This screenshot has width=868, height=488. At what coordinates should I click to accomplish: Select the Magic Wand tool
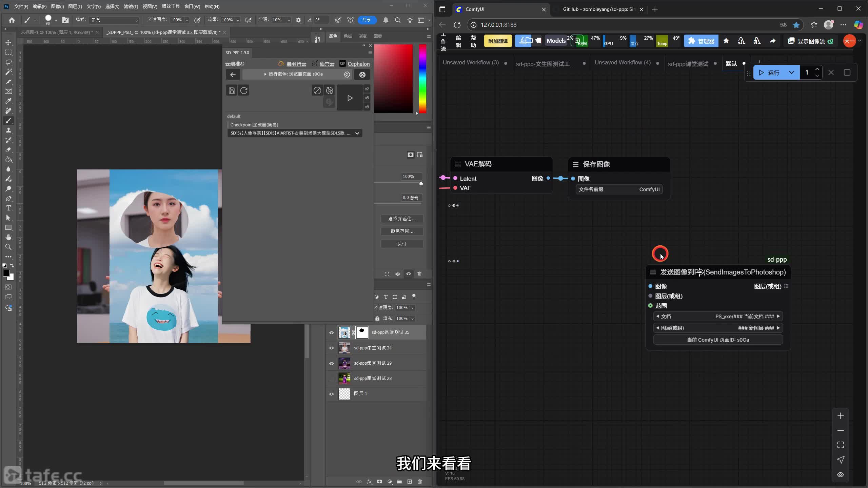pos(8,72)
